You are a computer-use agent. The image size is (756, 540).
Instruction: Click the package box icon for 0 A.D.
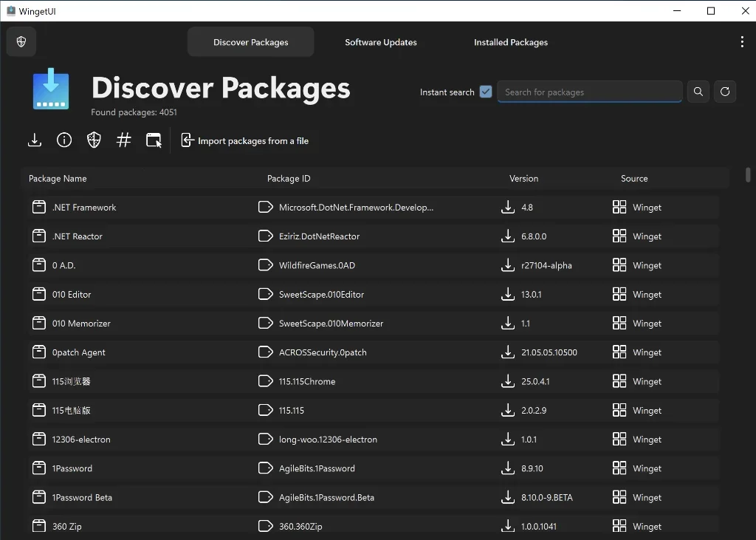coord(39,265)
